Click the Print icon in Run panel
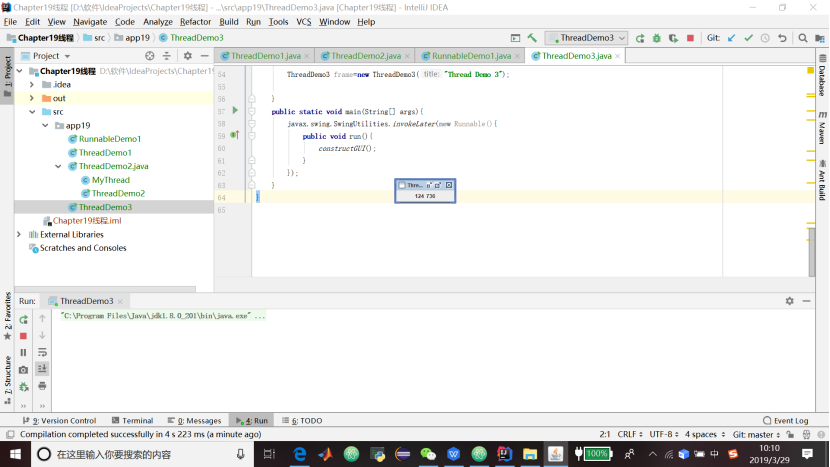830x467 pixels. click(42, 385)
